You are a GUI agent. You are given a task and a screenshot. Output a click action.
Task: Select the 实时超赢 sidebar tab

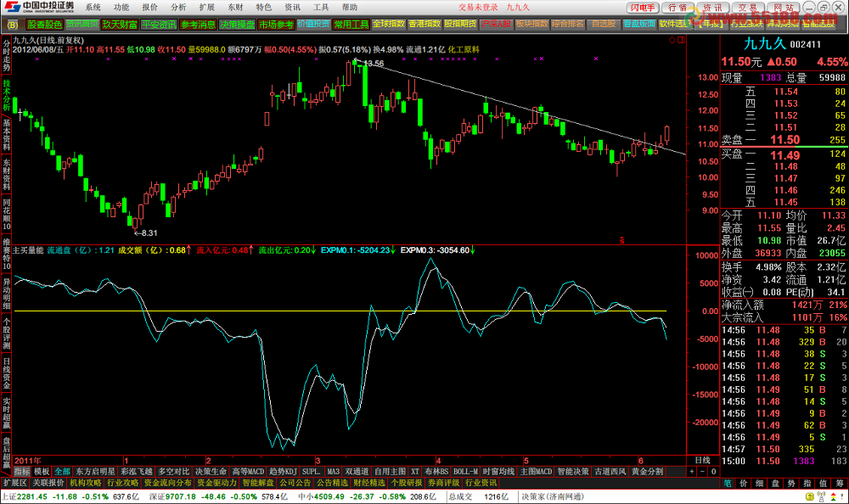coord(7,413)
